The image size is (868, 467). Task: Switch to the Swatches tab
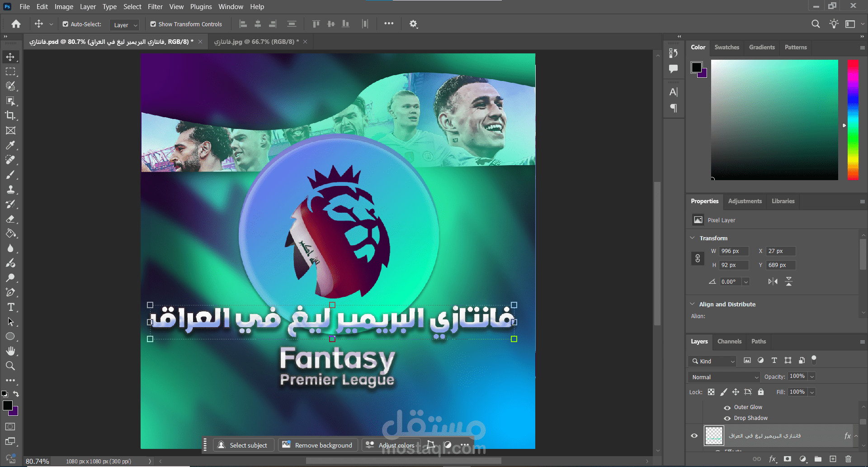[x=727, y=48]
